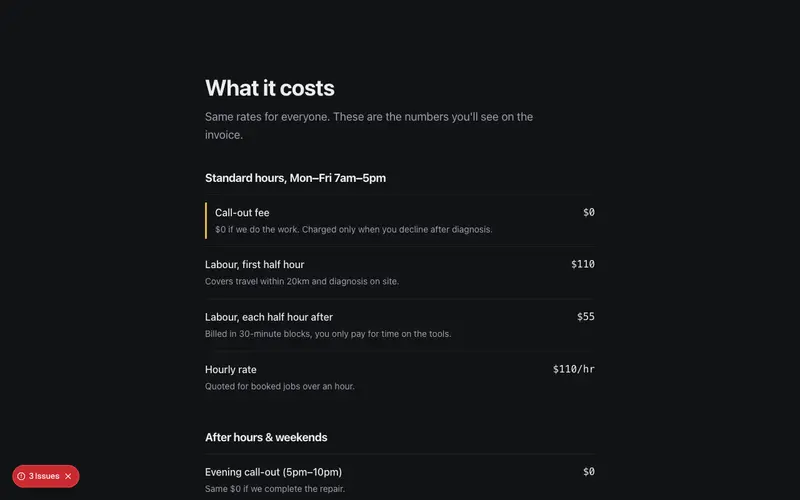Dismiss the issues badge with the X
Screen dimensions: 800x500
point(68,476)
